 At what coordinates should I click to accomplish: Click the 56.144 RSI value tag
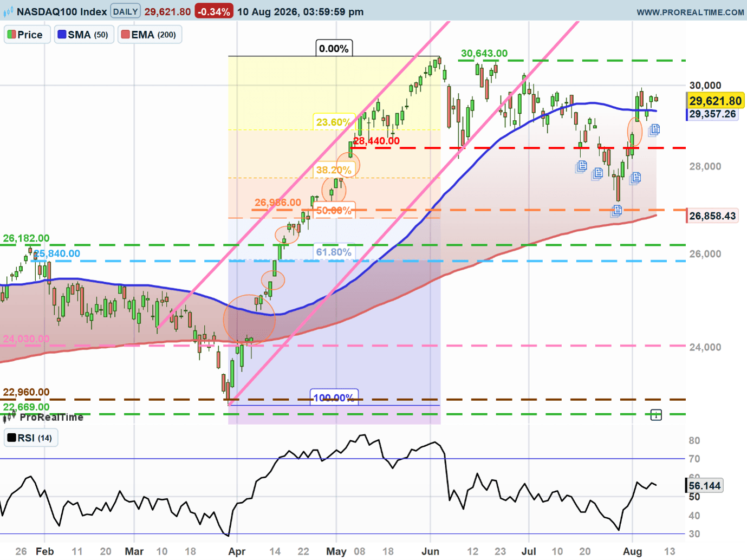704,486
